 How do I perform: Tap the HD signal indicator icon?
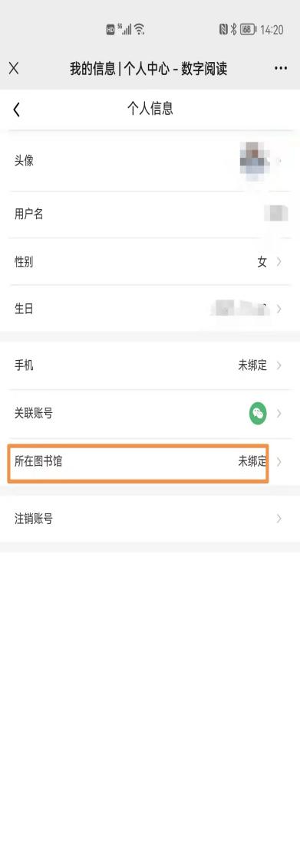click(110, 30)
